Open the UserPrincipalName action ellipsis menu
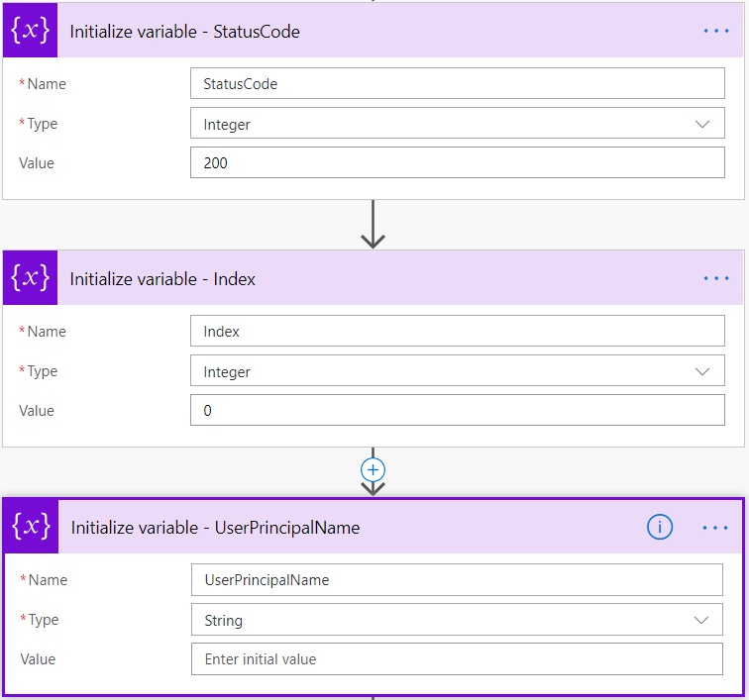The image size is (749, 700). (714, 528)
